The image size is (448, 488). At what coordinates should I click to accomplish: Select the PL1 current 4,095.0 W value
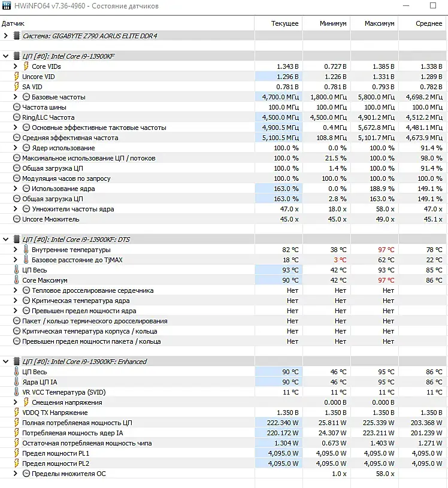click(283, 453)
